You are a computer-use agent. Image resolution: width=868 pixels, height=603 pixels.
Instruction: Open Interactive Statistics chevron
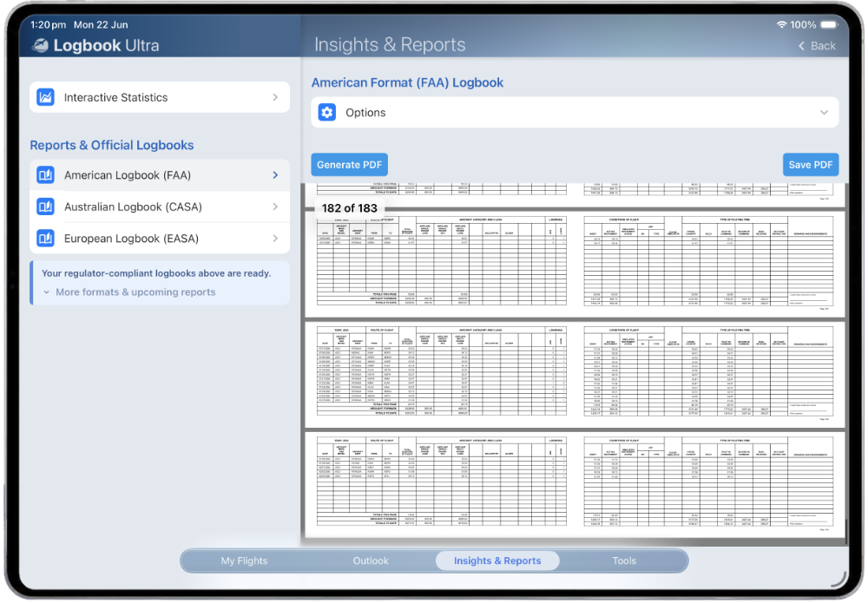[x=275, y=97]
